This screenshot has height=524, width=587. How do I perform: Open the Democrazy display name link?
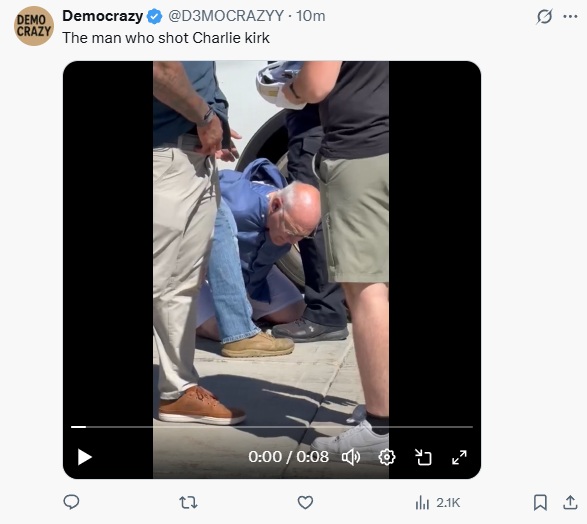point(103,16)
